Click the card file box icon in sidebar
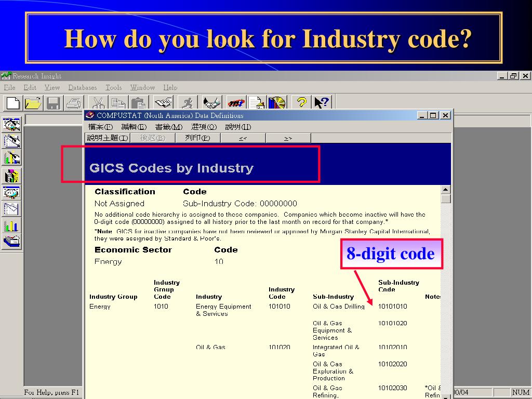Image resolution: width=532 pixels, height=399 pixels. [11, 242]
